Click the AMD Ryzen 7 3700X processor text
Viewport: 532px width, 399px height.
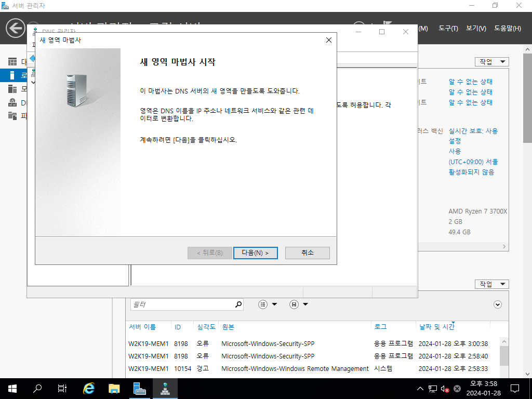click(478, 211)
